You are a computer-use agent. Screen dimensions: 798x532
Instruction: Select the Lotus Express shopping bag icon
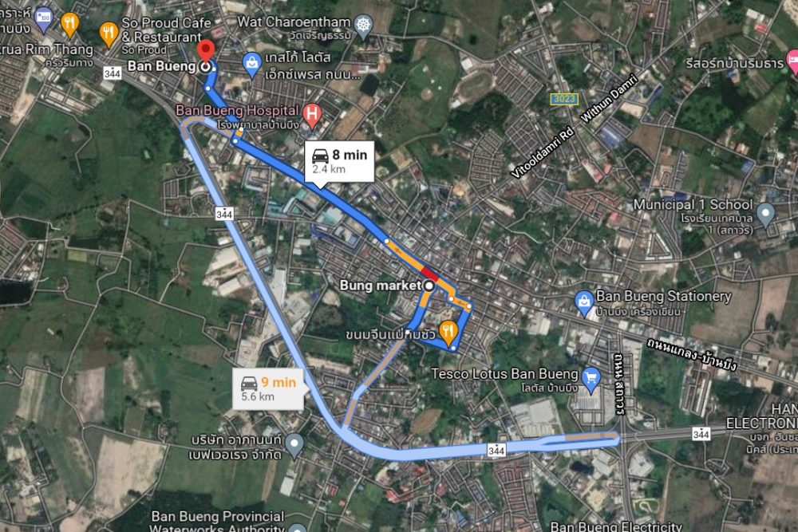(x=252, y=65)
